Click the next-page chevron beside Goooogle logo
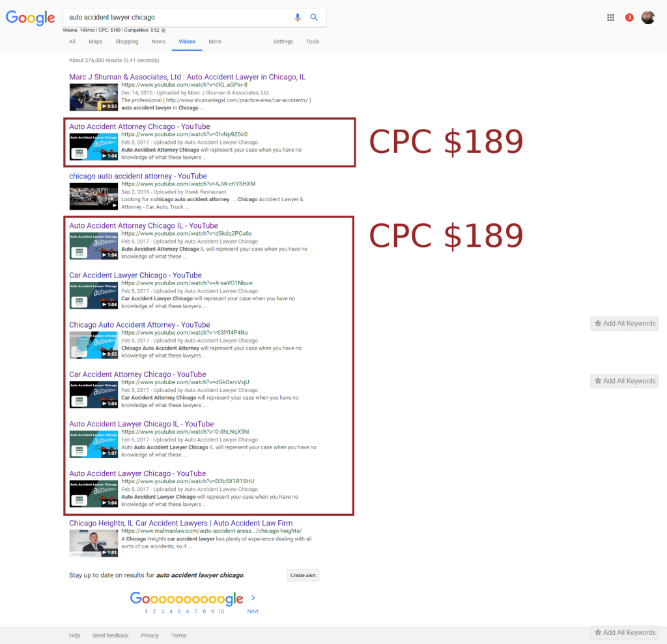 [x=253, y=598]
